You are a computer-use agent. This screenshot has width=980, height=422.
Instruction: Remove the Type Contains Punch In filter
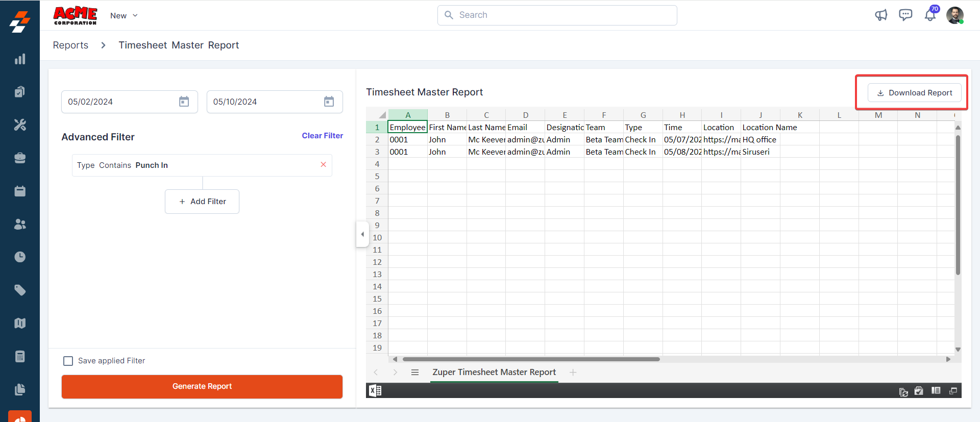323,164
